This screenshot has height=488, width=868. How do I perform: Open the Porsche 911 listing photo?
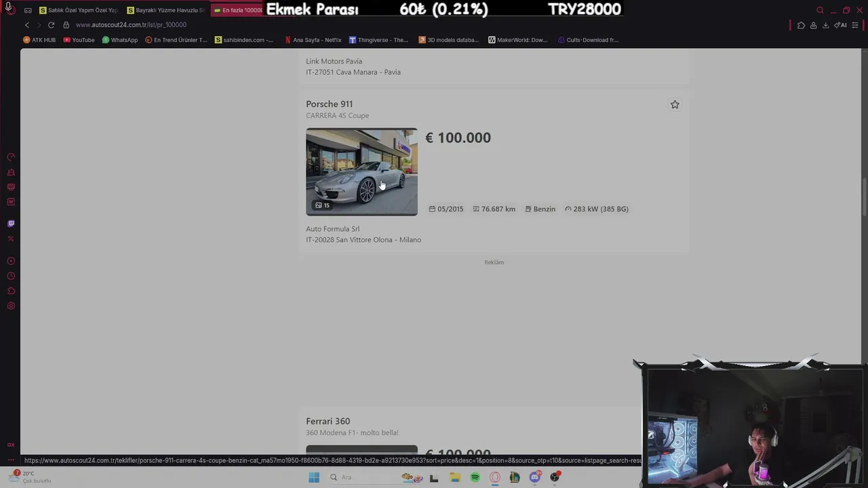coord(361,172)
